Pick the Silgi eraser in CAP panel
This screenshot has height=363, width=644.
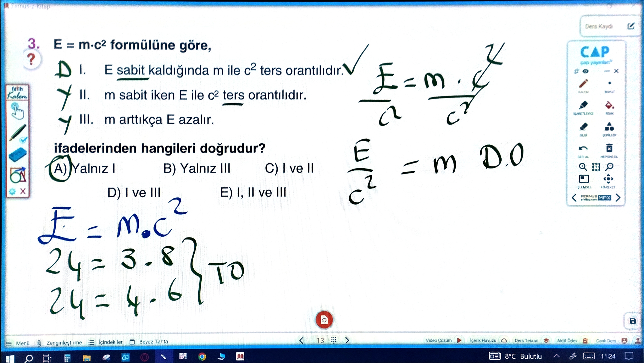583,127
